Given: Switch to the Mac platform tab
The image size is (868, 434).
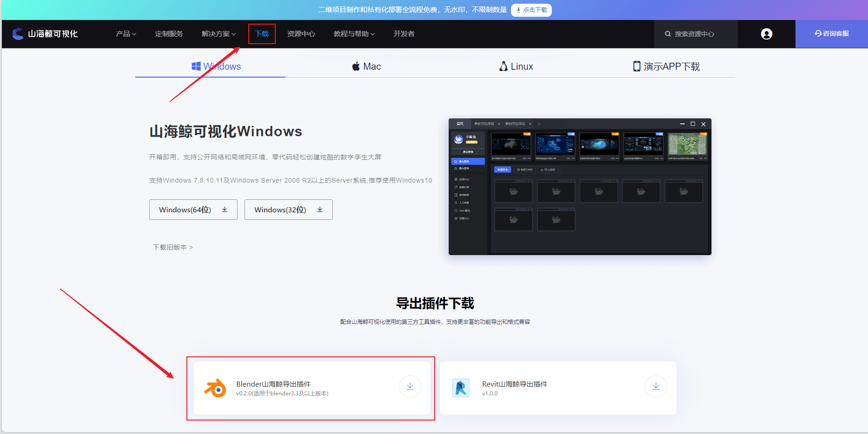Looking at the screenshot, I should coord(366,66).
